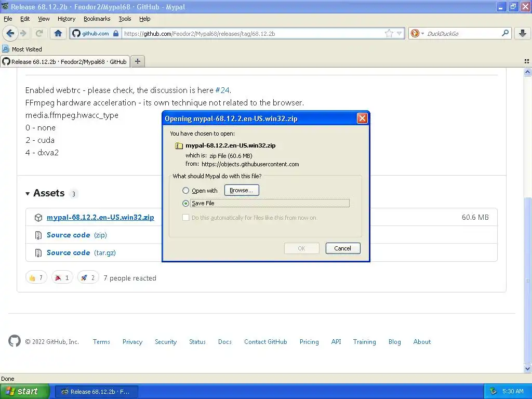Click the package icon beside mypal zip asset
532x399 pixels.
pyautogui.click(x=38, y=218)
